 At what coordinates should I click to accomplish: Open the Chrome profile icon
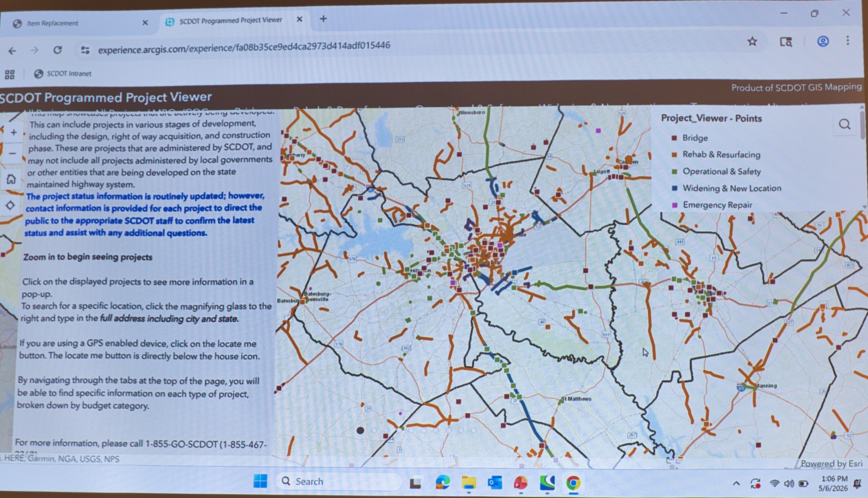coord(823,41)
